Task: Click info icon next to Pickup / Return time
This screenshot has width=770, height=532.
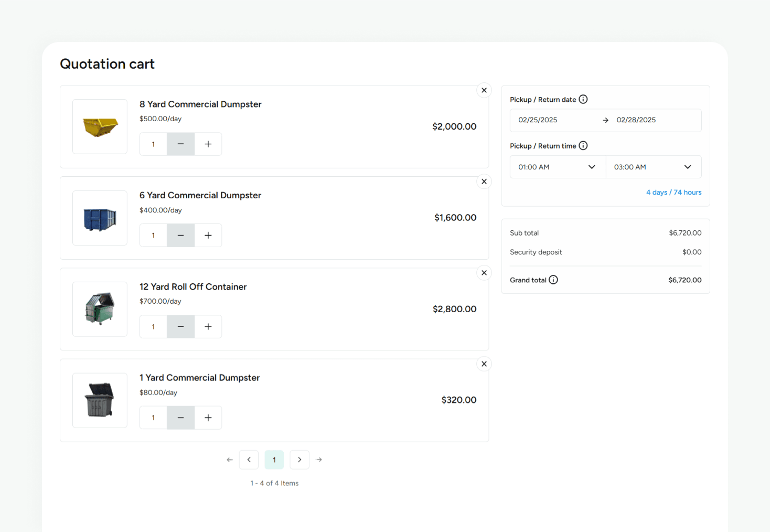Action: tap(583, 146)
